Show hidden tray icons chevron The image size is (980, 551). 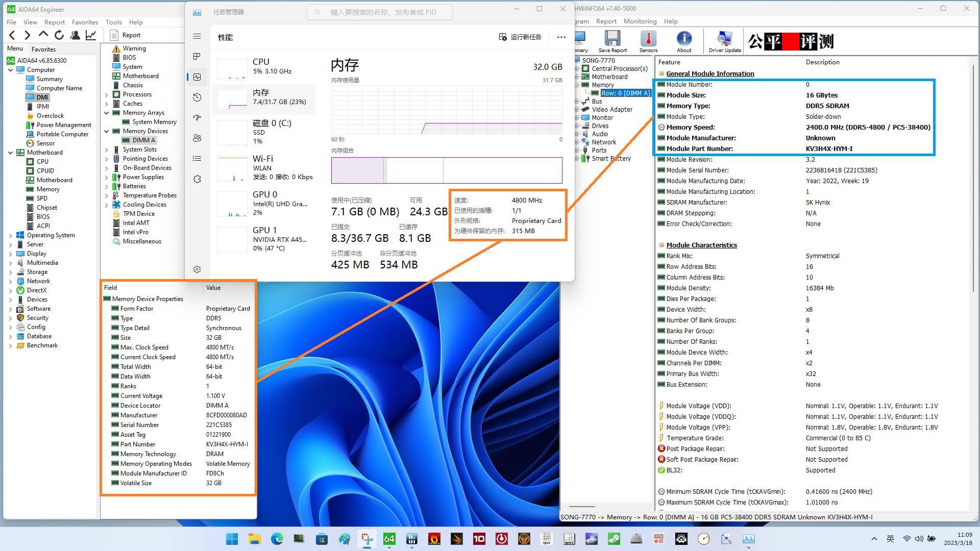874,539
